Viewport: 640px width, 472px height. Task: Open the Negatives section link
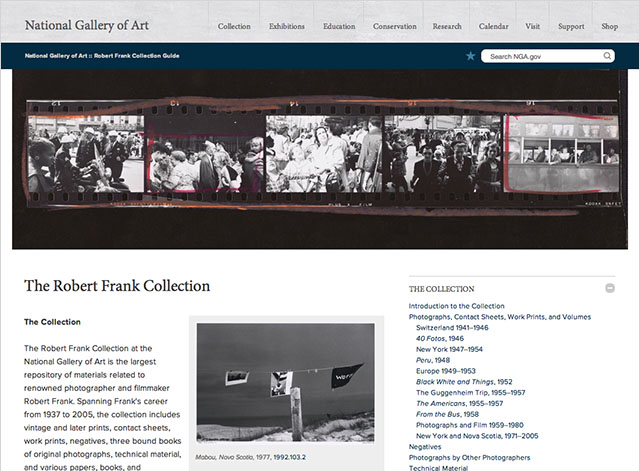(425, 447)
